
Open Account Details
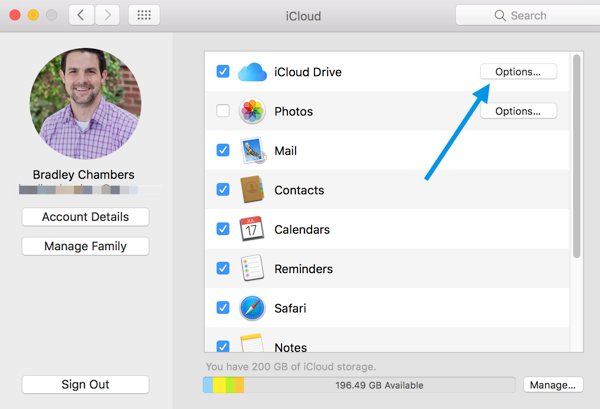tap(85, 217)
